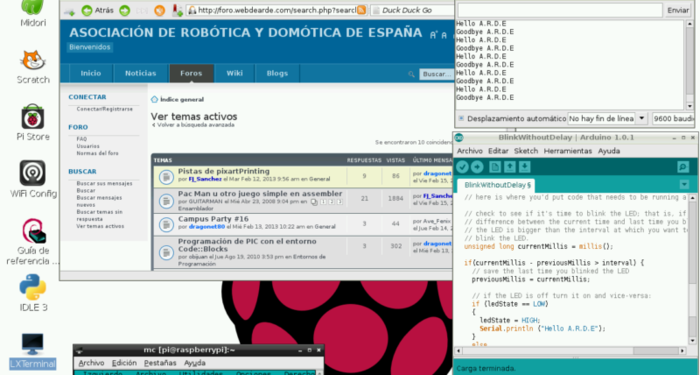
Task: Open the Foros tab on forum
Action: [x=191, y=74]
